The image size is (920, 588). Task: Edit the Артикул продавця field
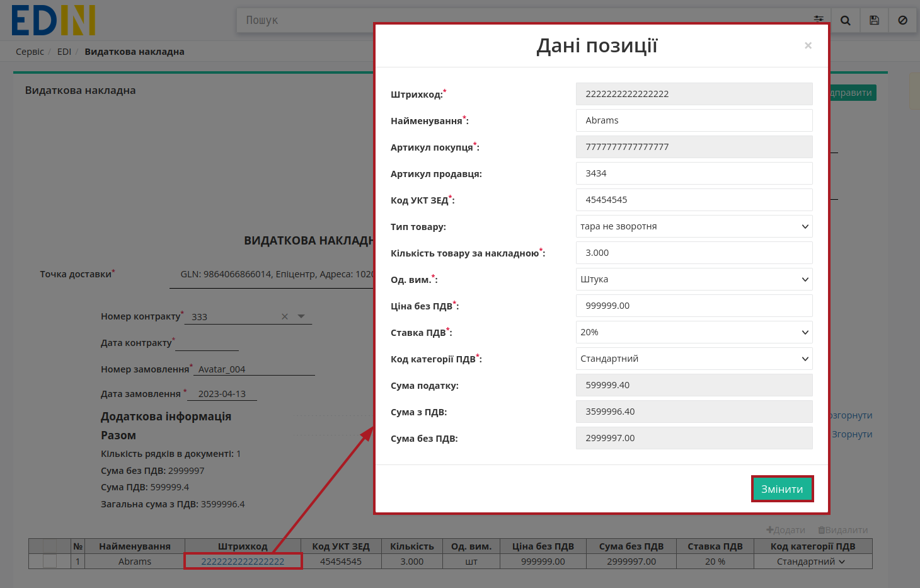point(694,173)
